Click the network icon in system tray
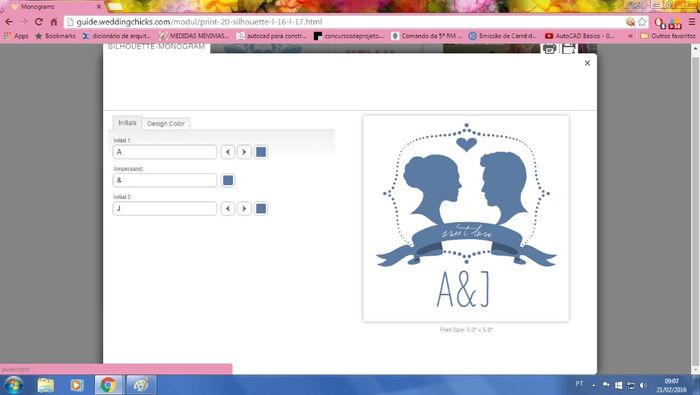700x395 pixels. pos(631,385)
